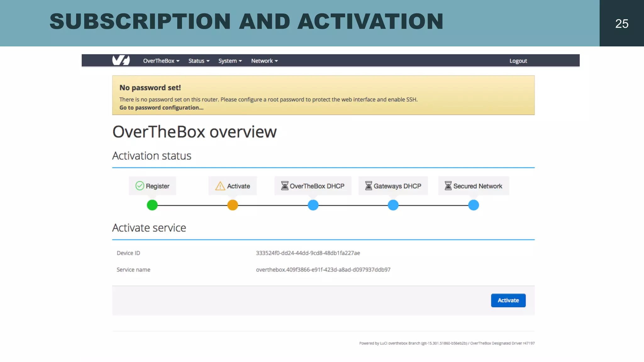Screen dimensions: 644x362
Task: Click Device ID value 333524f0-dd24-44dd-9cd8-48db1fa227ae
Action: click(308, 253)
